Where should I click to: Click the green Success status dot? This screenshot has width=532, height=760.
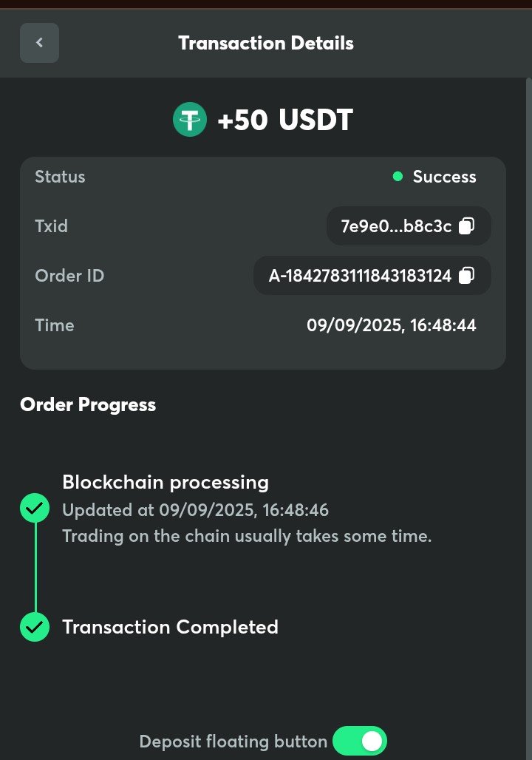click(398, 177)
